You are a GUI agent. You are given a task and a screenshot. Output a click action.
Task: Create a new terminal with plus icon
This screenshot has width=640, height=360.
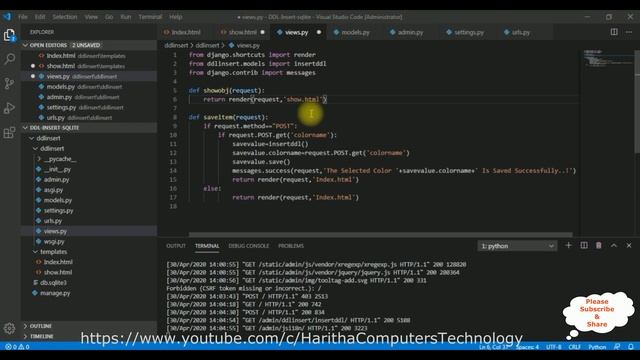568,245
